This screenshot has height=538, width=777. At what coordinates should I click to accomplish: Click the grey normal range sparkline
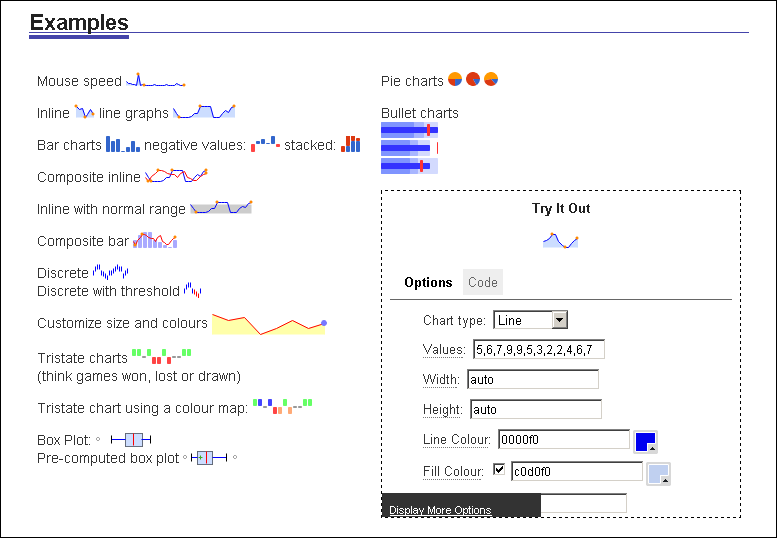click(221, 208)
